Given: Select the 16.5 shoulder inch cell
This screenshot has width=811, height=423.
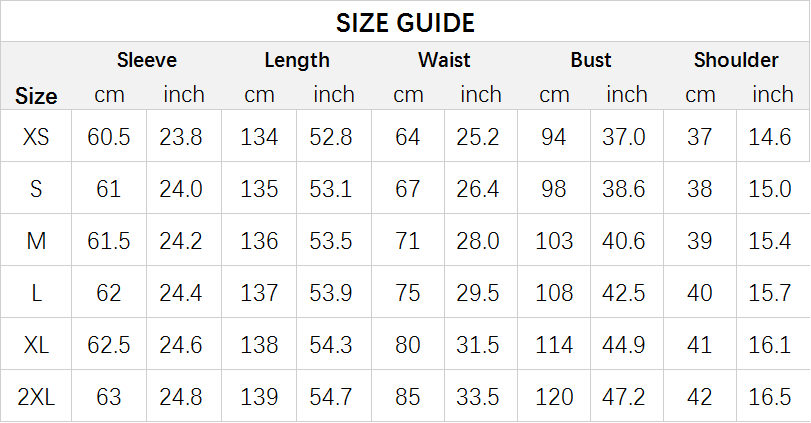Looking at the screenshot, I should (770, 397).
